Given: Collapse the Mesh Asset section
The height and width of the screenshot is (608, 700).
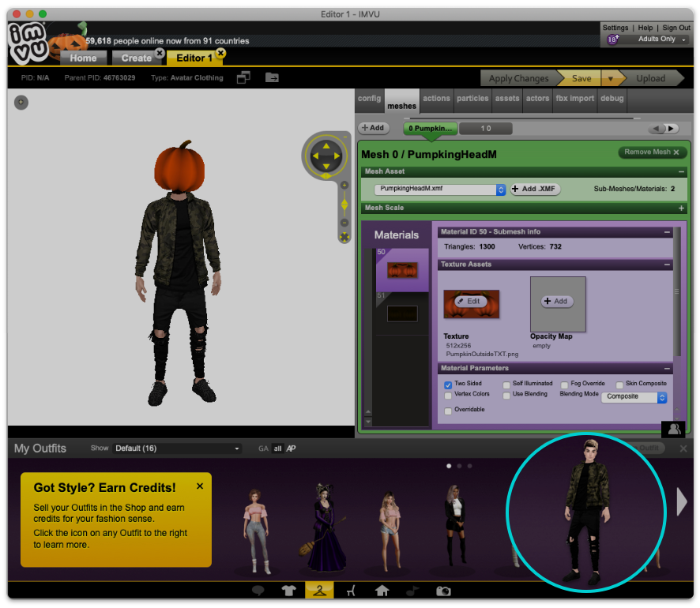Looking at the screenshot, I should tap(681, 171).
